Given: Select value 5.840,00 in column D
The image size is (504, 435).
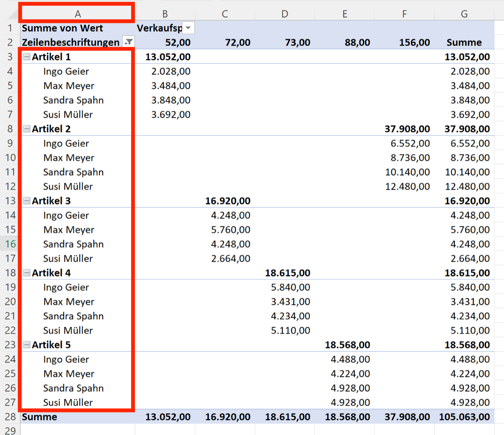Looking at the screenshot, I should click(290, 287).
